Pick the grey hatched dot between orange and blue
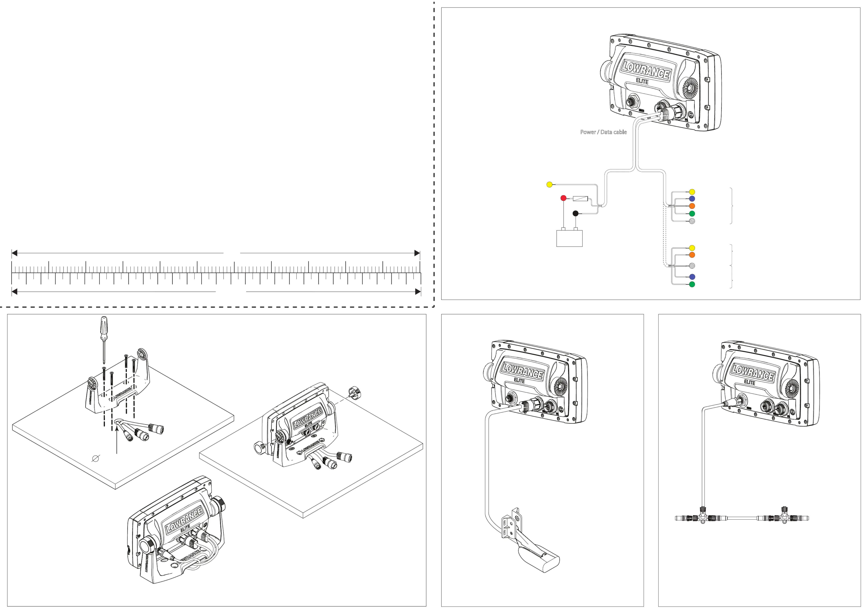This screenshot has width=868, height=614. click(x=692, y=266)
